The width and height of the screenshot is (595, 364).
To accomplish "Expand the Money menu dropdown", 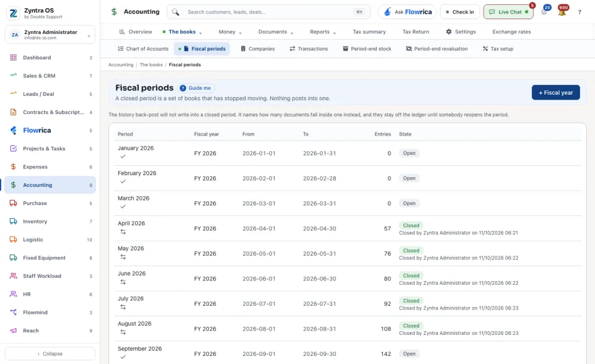I will [230, 32].
